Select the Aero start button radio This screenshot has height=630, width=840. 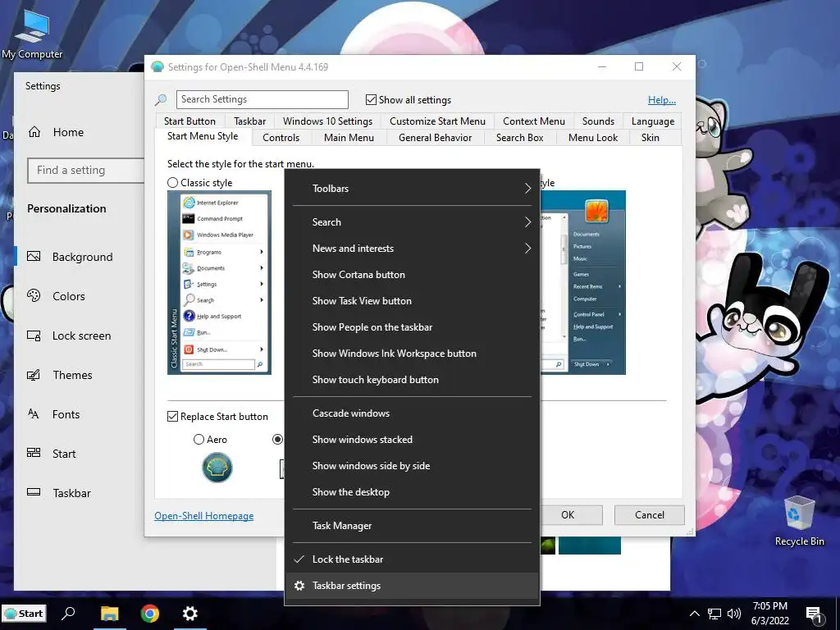(x=199, y=440)
